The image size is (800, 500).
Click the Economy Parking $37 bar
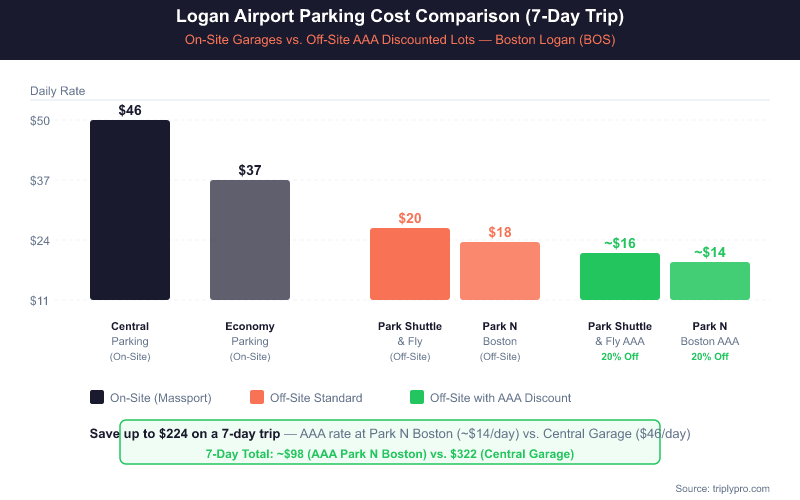tap(250, 240)
